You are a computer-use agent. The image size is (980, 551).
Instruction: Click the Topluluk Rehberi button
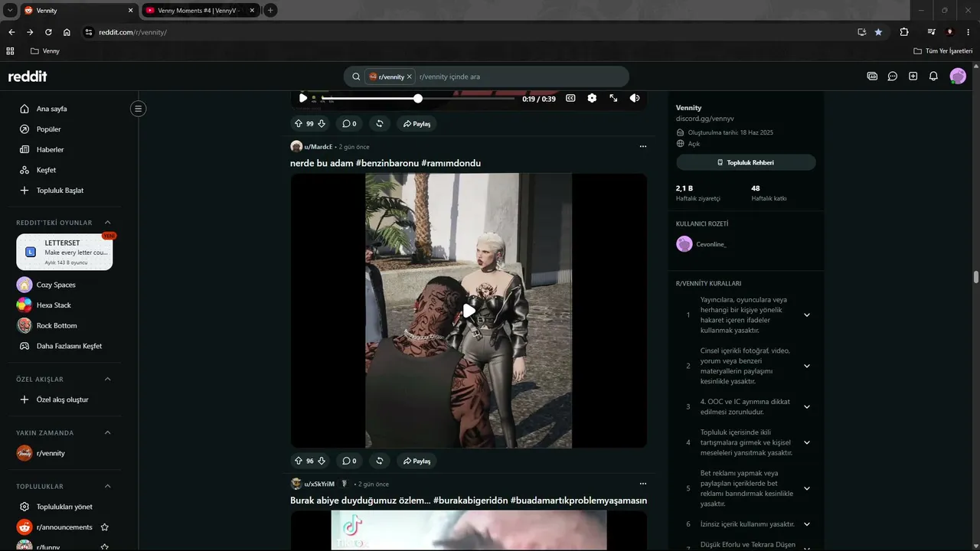(746, 162)
